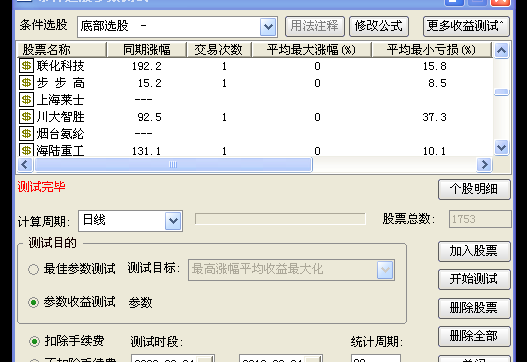Click the stock icon beside 联化科技
Screen dimensions: 527x362
pos(27,66)
